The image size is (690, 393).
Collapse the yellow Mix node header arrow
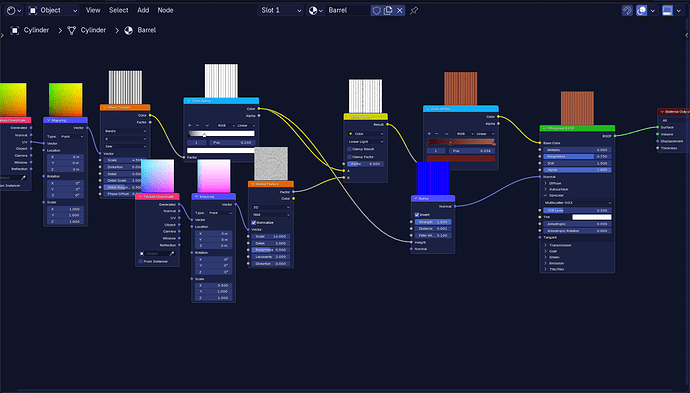click(348, 117)
